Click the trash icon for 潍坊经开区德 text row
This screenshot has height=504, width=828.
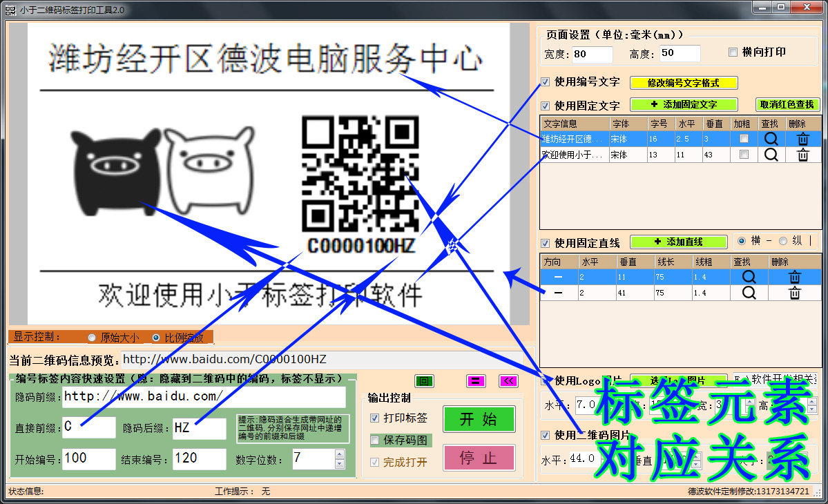(802, 139)
